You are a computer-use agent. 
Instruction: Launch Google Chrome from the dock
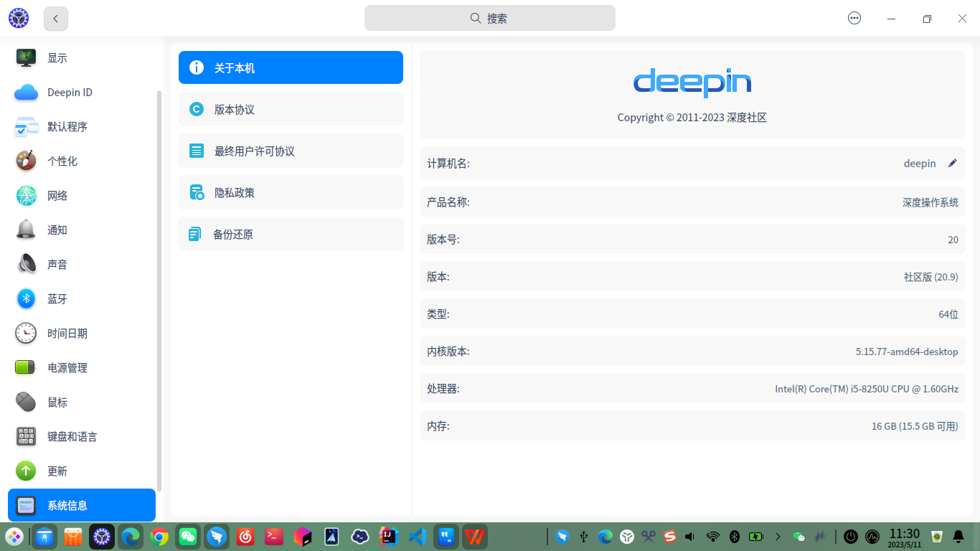(x=159, y=536)
